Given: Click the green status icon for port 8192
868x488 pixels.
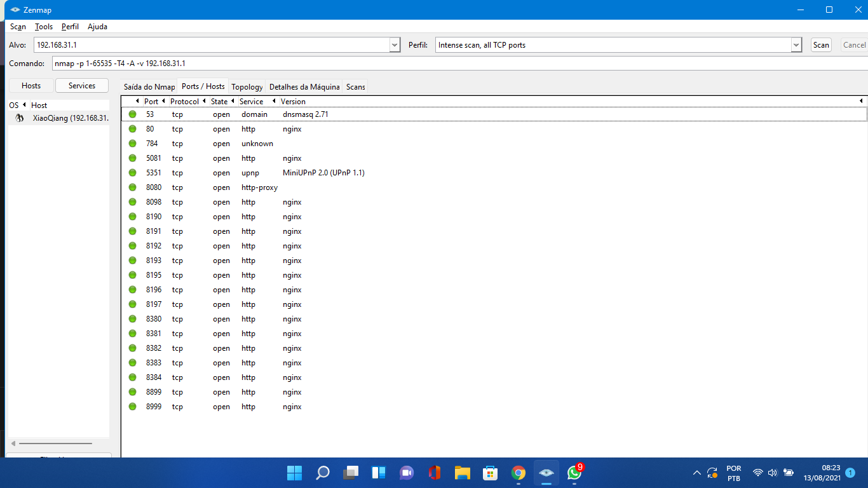Looking at the screenshot, I should (x=132, y=246).
